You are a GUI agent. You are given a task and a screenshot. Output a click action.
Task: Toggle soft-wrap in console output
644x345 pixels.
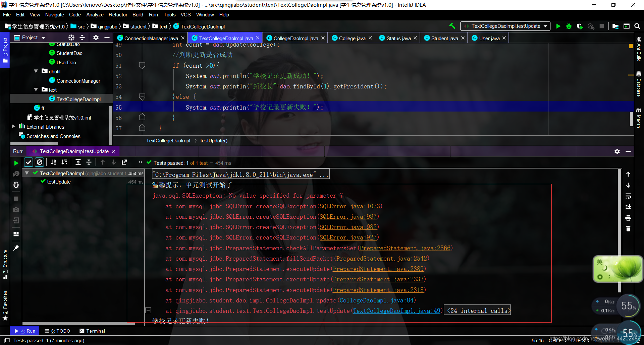pos(628,196)
